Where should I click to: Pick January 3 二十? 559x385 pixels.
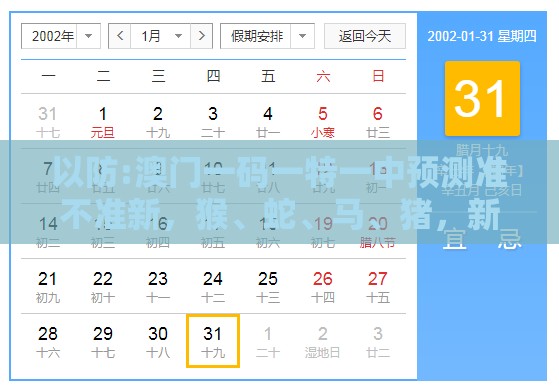point(213,122)
